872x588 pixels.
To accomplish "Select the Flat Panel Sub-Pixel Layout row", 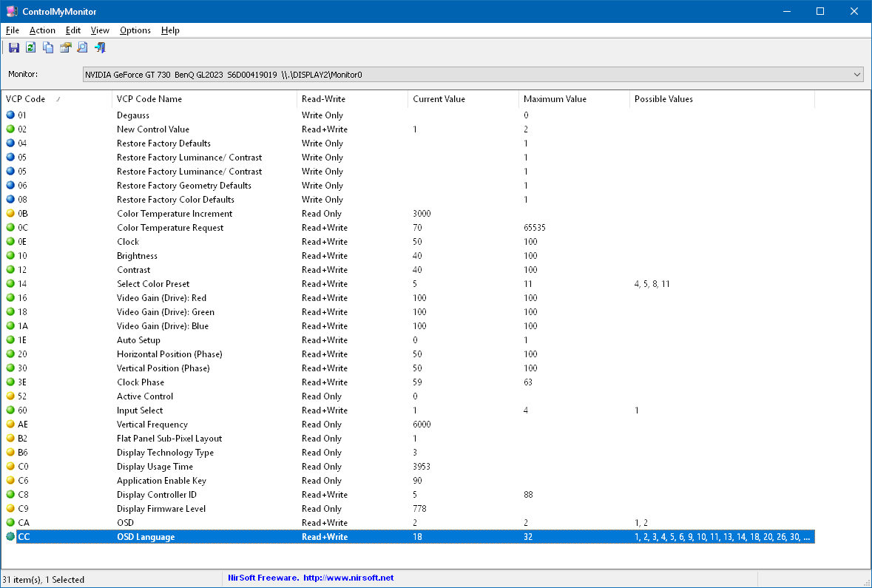I will click(x=409, y=439).
